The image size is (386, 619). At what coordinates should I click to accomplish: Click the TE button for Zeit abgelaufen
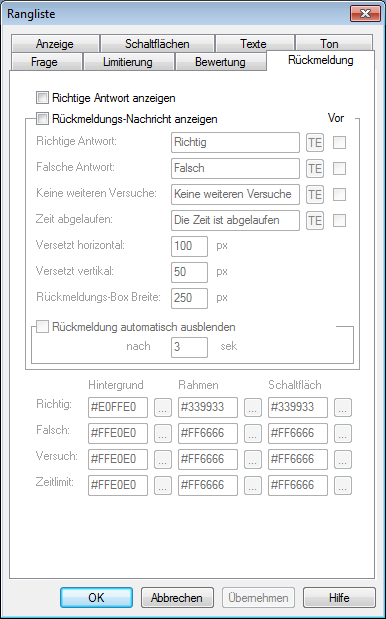315,220
